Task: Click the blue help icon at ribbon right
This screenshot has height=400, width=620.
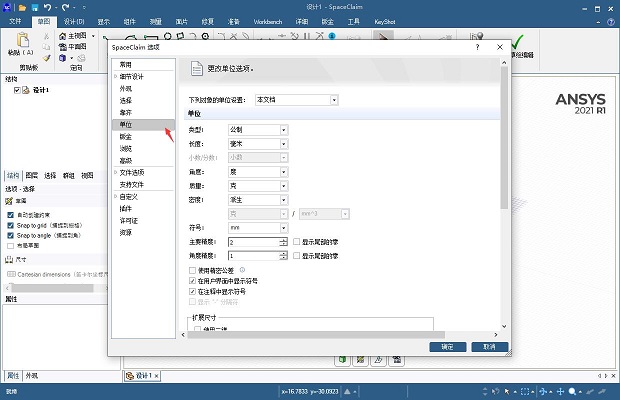Action: [611, 22]
